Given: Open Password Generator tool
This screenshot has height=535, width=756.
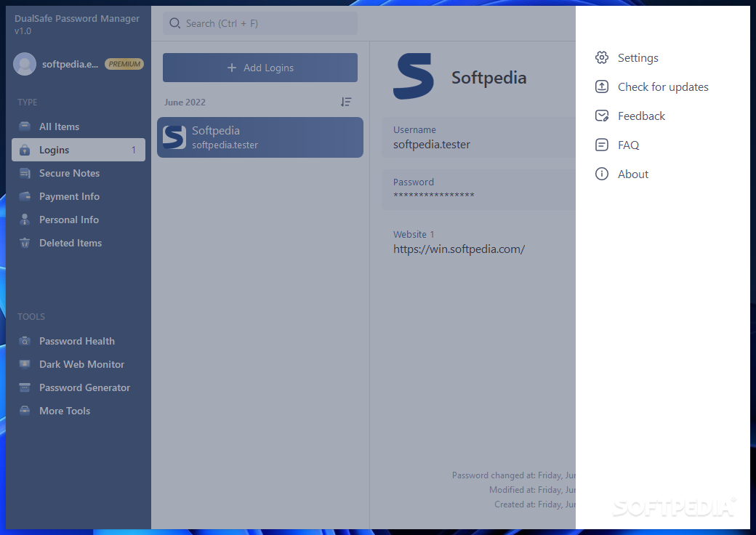Looking at the screenshot, I should [78, 387].
